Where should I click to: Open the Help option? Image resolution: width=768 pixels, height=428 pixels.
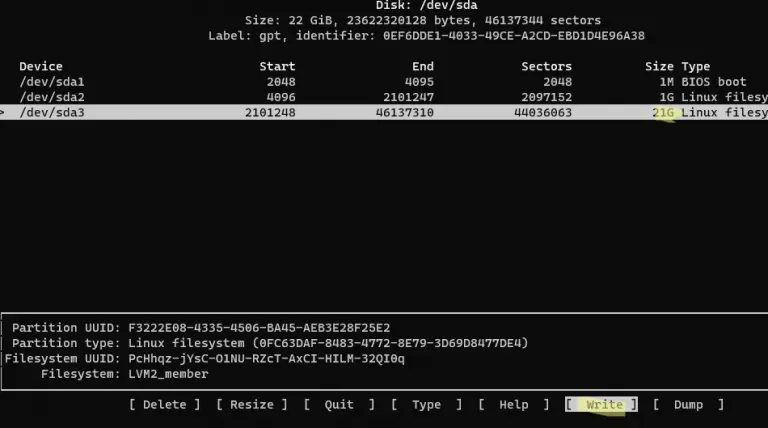(514, 404)
